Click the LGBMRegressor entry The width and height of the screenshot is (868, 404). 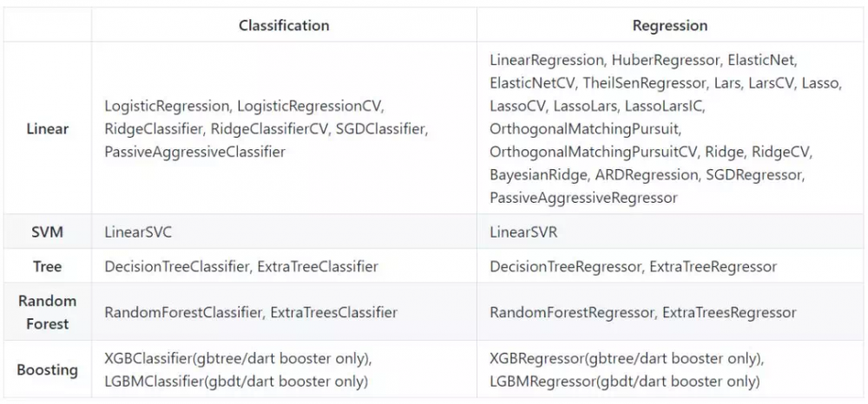point(538,381)
